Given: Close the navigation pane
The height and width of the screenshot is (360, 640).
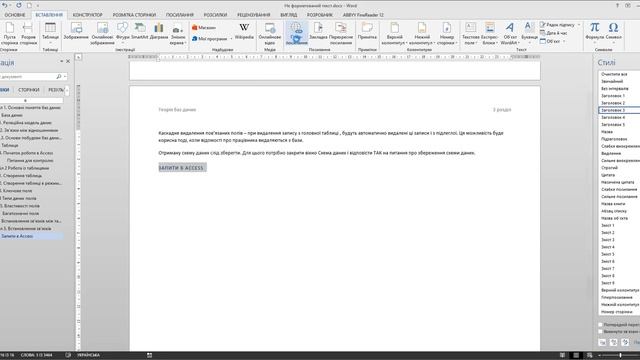Looking at the screenshot, I should (68, 61).
